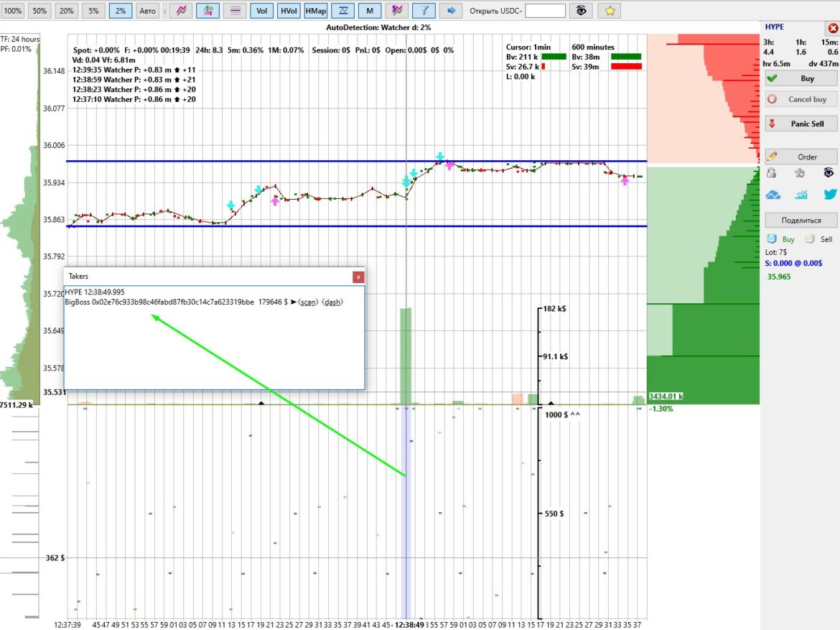
Task: Switch zoom to Авто mode
Action: (147, 11)
